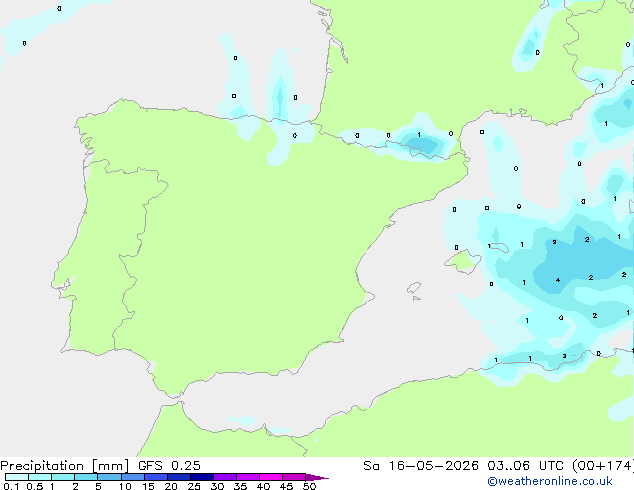This screenshot has height=490, width=634.
Task: Click the "GFS 0.25" model label
Action: pos(169,466)
